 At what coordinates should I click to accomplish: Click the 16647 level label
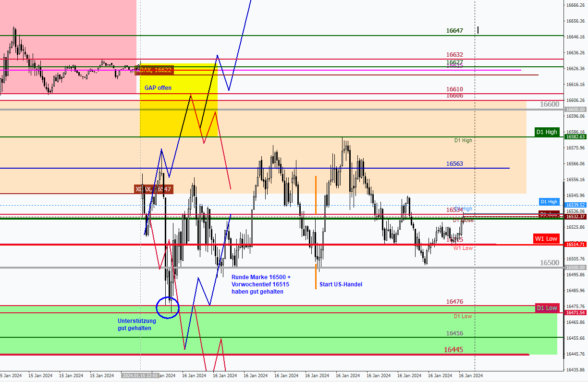click(454, 31)
